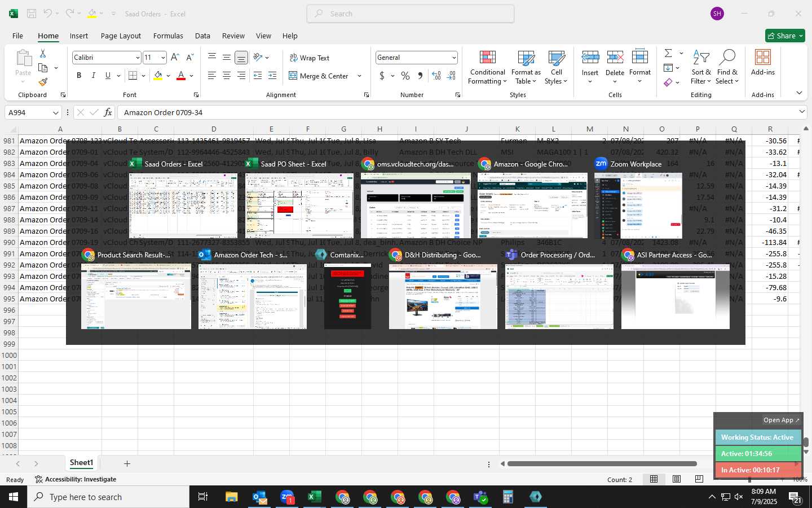Open the font size dropdown

click(163, 58)
